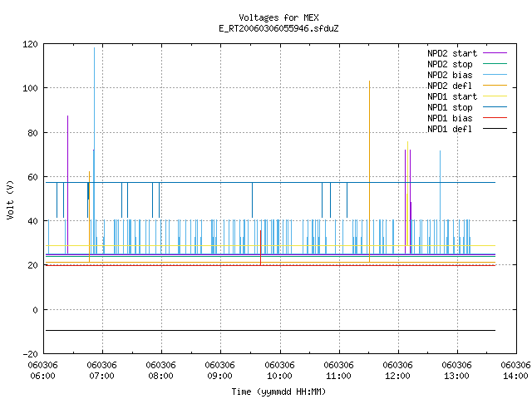Click orange line sample beside NPD2 defl
The image size is (532, 399).
coord(495,85)
